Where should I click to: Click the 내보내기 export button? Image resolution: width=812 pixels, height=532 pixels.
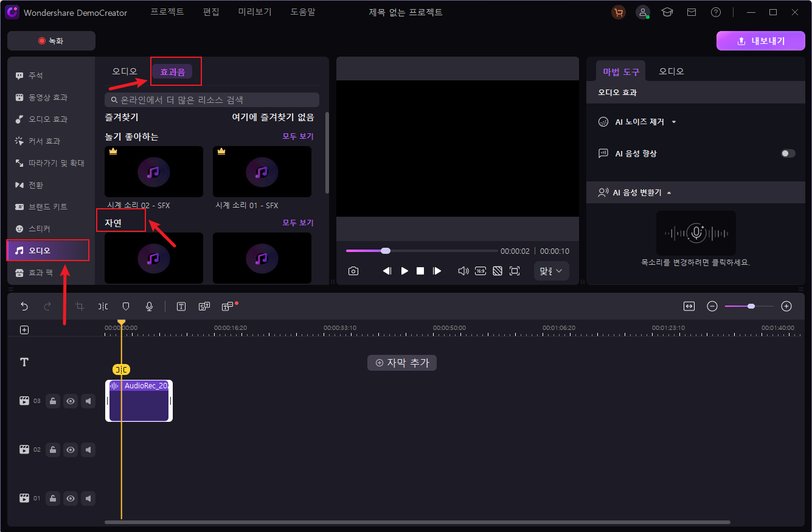click(x=760, y=41)
